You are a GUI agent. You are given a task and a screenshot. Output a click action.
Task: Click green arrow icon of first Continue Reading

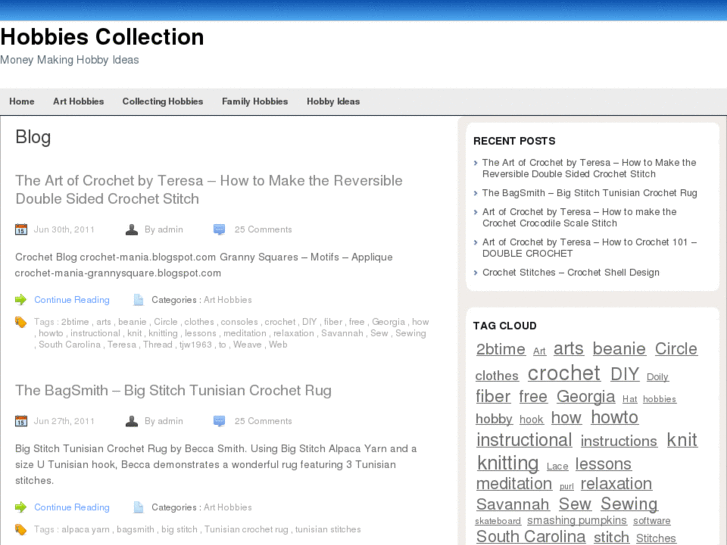point(21,299)
